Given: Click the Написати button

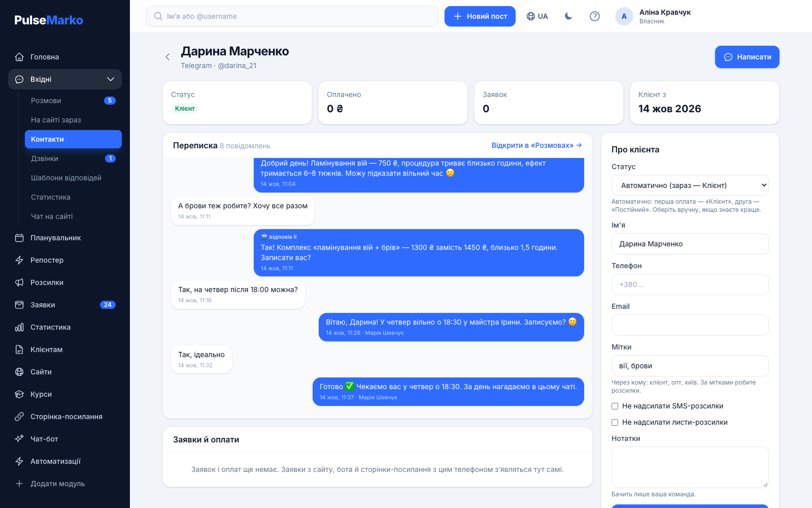Looking at the screenshot, I should (747, 57).
